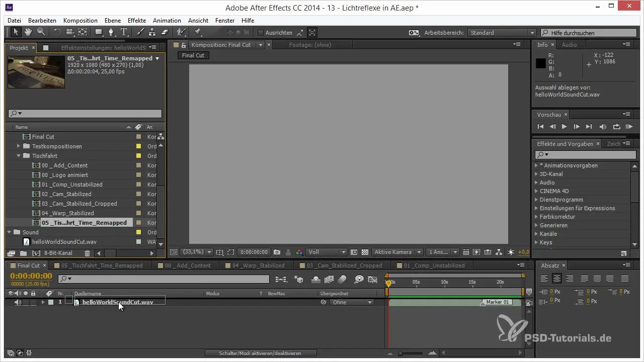
Task: Enable the Ausrichten checkbox
Action: (261, 33)
